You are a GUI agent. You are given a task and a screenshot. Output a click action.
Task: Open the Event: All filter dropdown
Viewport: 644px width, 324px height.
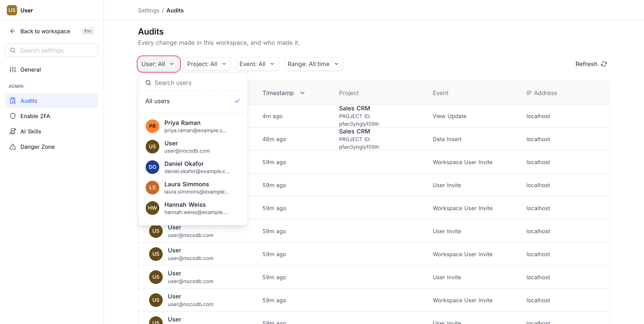coord(257,64)
